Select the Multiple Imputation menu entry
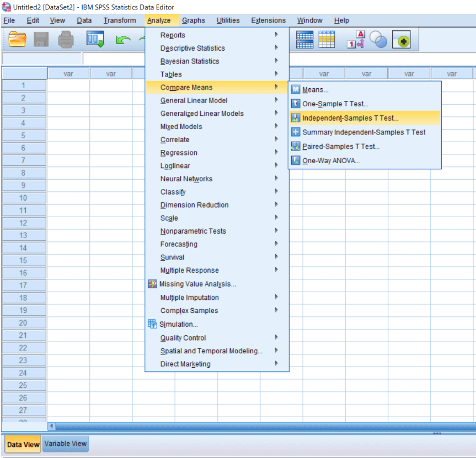 (x=217, y=297)
